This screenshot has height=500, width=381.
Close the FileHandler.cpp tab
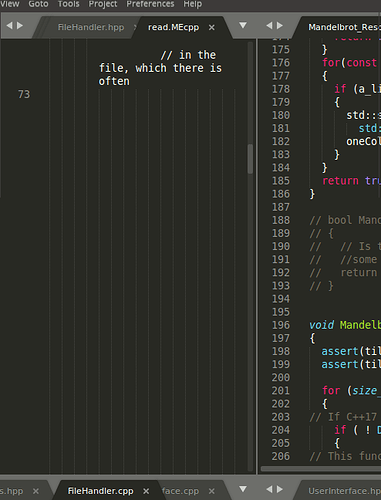tap(146, 491)
